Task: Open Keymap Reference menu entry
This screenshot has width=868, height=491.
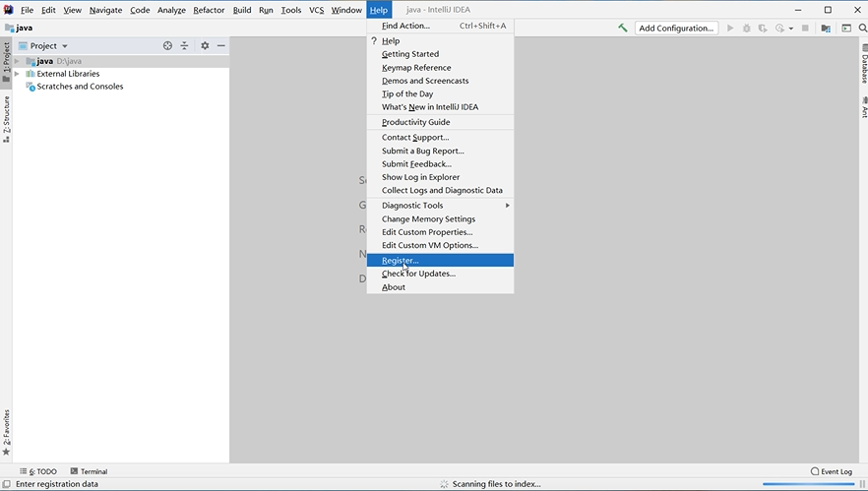Action: pos(440,68)
